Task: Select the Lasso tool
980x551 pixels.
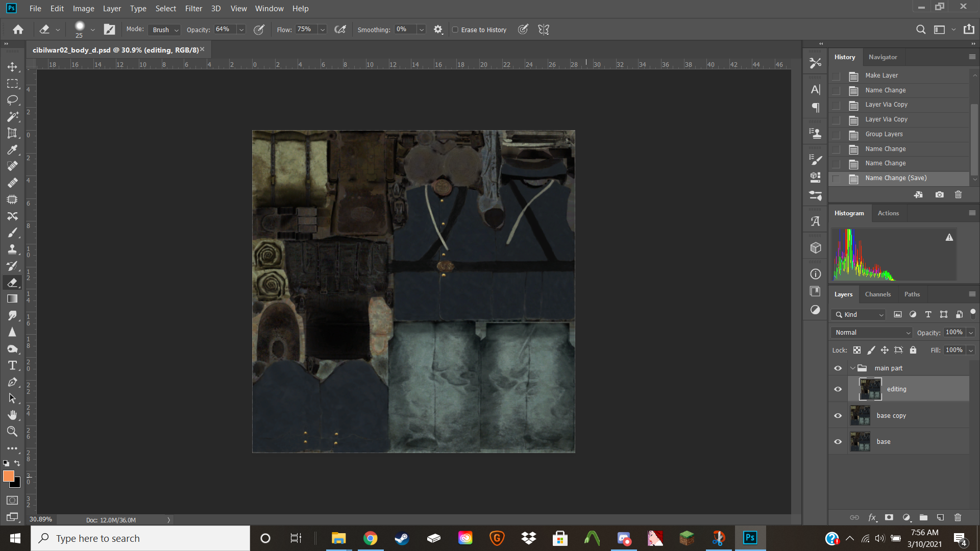Action: tap(12, 100)
